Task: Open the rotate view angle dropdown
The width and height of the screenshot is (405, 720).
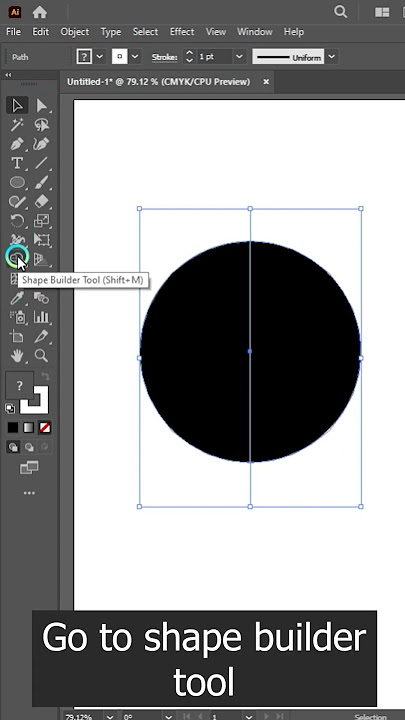Action: coord(169,716)
